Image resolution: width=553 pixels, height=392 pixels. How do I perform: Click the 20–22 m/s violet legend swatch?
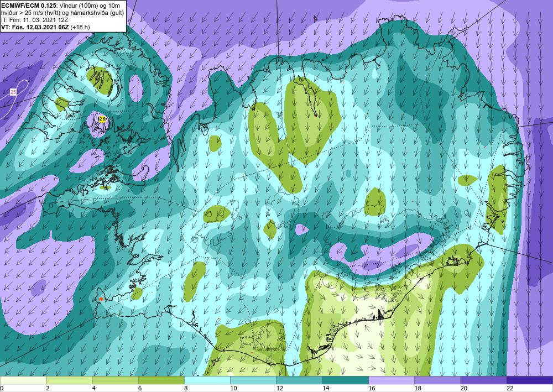click(483, 380)
